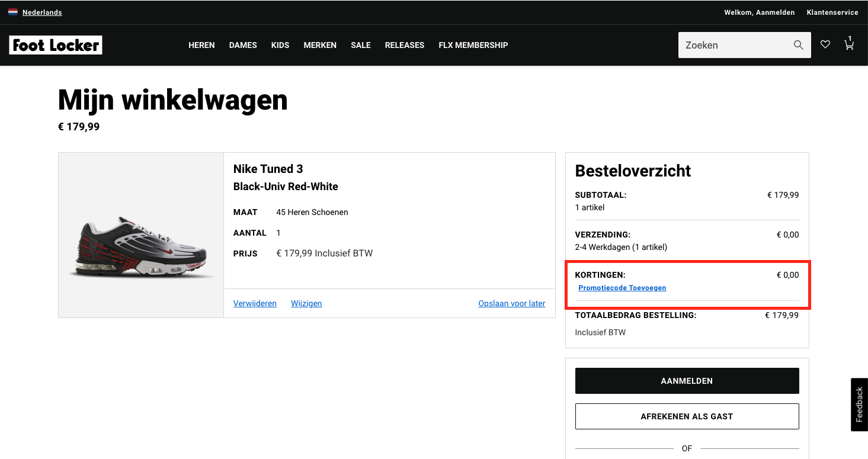Click the € 179,99 Inclusief BTW price
868x459 pixels.
pos(325,253)
